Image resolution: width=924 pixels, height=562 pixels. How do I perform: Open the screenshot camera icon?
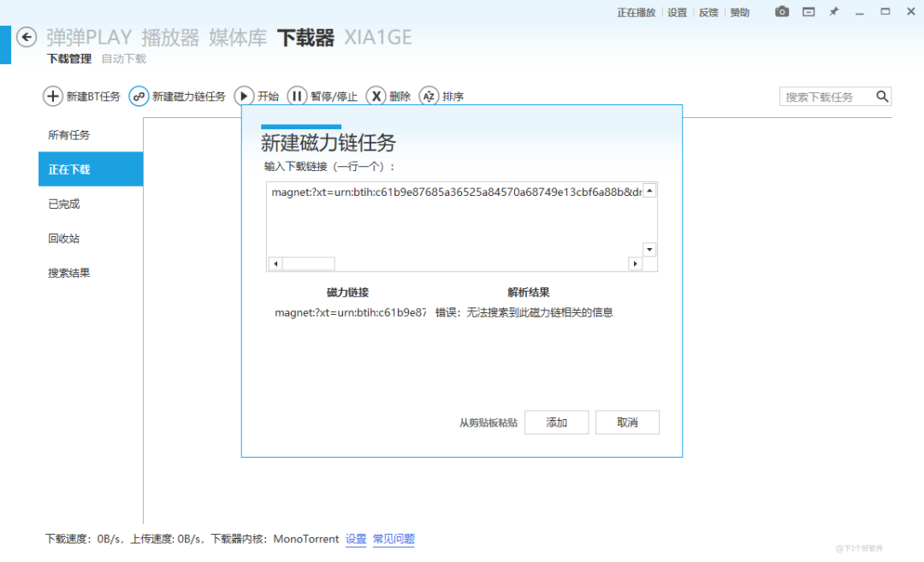coord(781,11)
